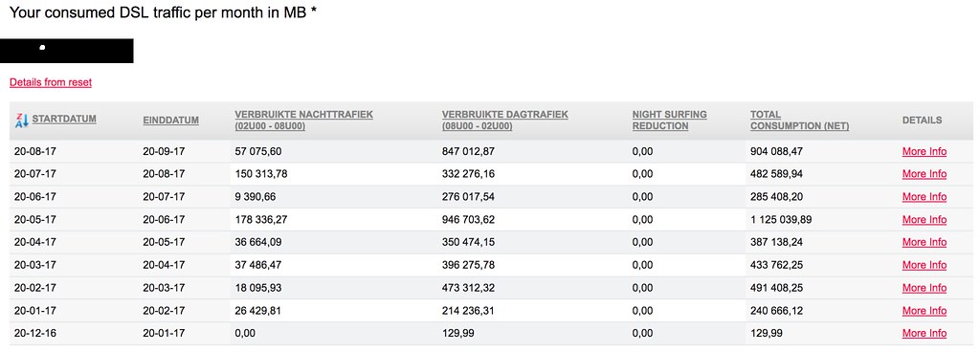Open More Info for 20-07-17 period
This screenshot has height=352, width=980.
(x=924, y=174)
